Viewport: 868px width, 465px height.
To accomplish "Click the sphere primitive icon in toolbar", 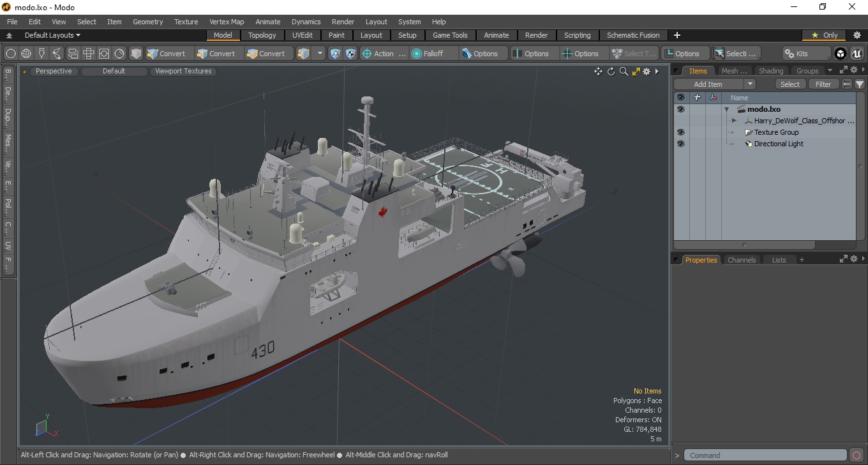I will 11,54.
